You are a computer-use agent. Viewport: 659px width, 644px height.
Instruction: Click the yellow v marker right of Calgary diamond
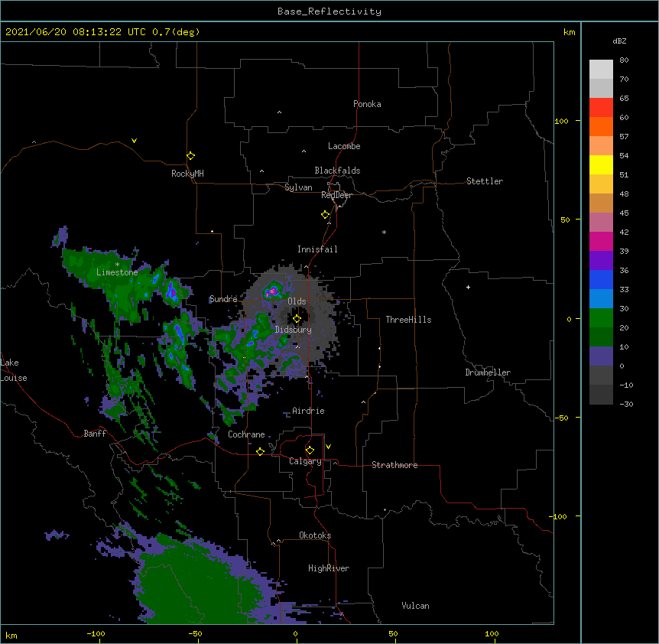pos(328,447)
